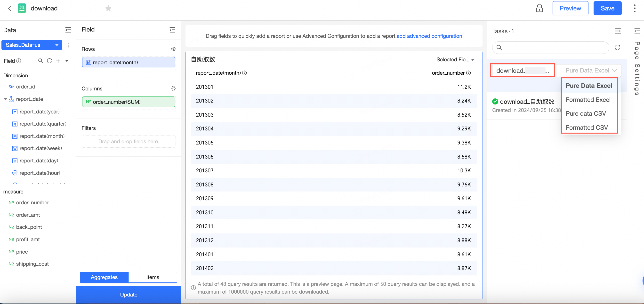Open add advanced configuration link
The width and height of the screenshot is (644, 304).
tap(429, 36)
